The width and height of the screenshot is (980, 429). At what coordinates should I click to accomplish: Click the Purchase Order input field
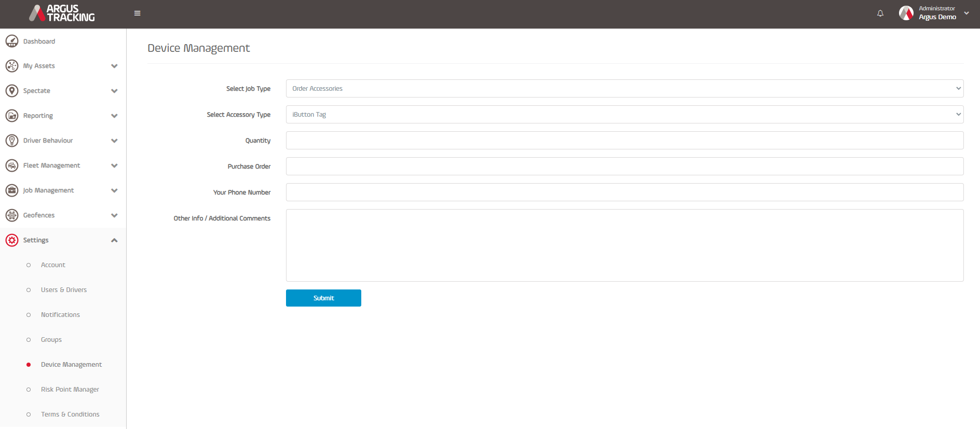[x=624, y=167]
